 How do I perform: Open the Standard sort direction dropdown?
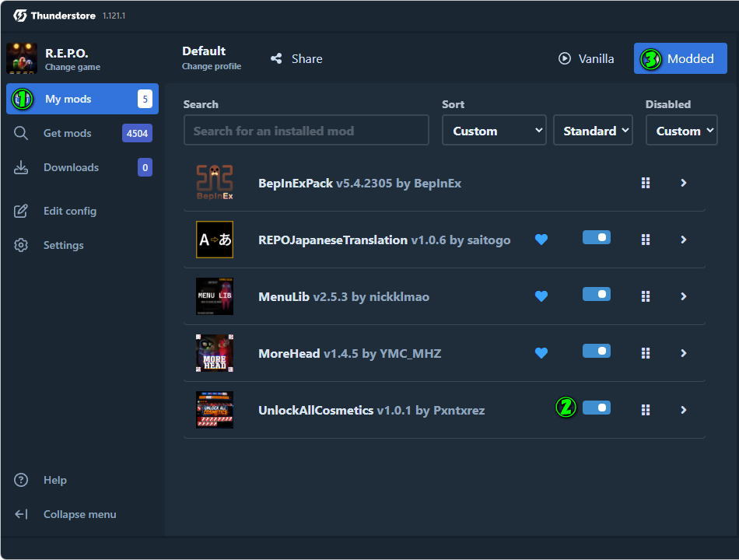click(x=593, y=130)
